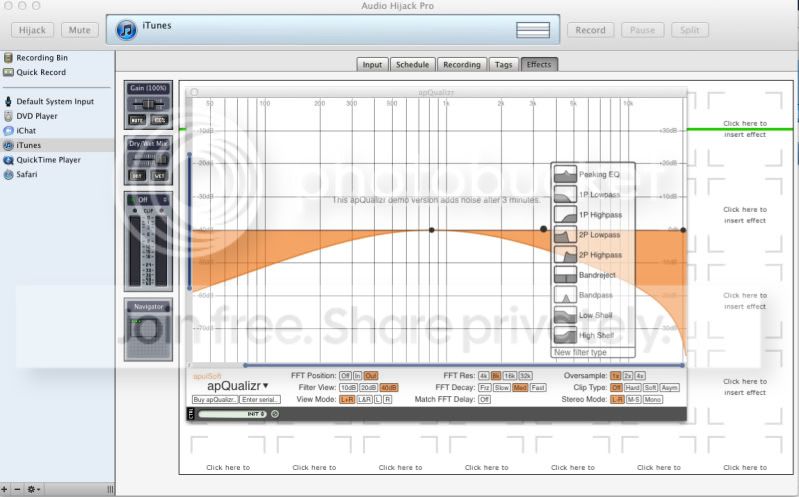Set Oversample to 2x
Screen dimensions: 799x497
(628, 376)
